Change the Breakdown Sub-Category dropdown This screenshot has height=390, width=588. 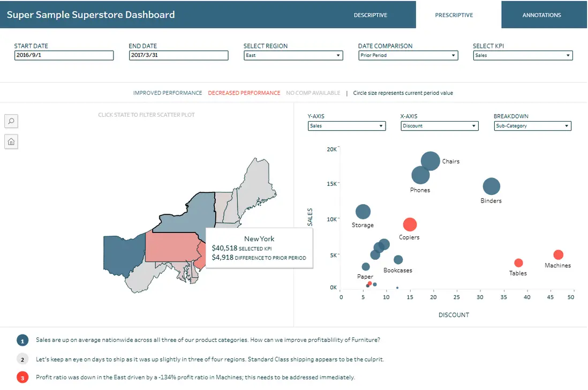click(532, 126)
